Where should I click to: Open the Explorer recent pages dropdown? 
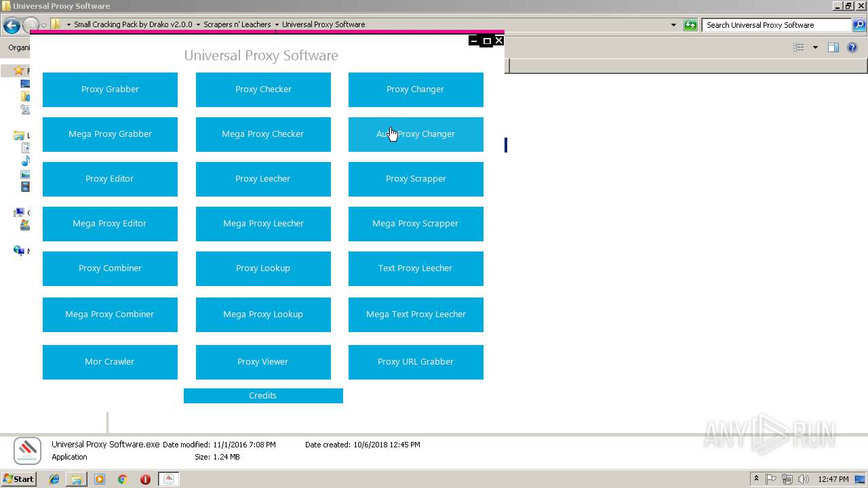coord(43,26)
